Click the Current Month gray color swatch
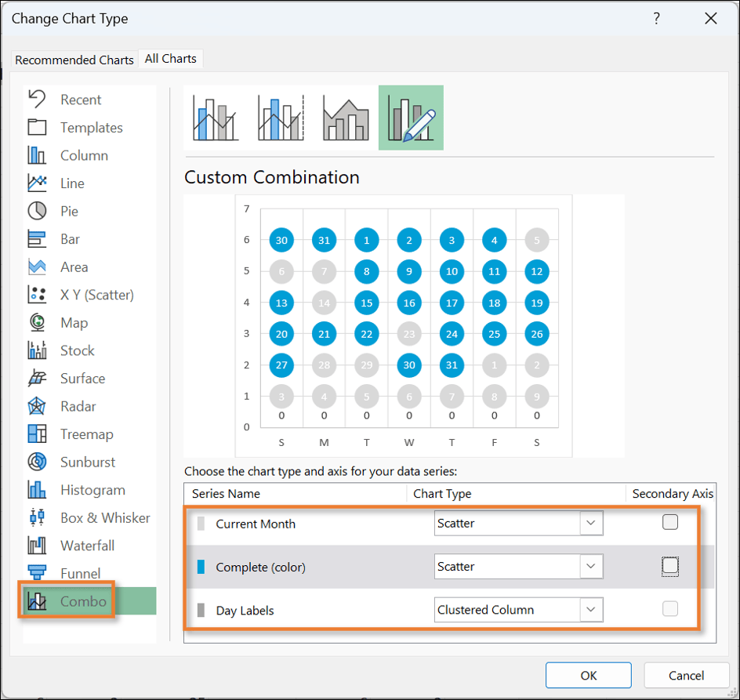This screenshot has height=700, width=740. pyautogui.click(x=201, y=524)
